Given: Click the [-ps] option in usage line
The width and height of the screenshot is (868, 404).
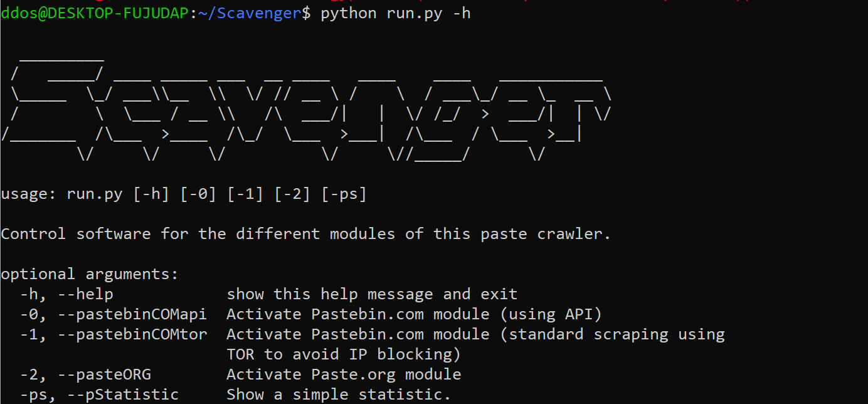Looking at the screenshot, I should click(x=344, y=194).
